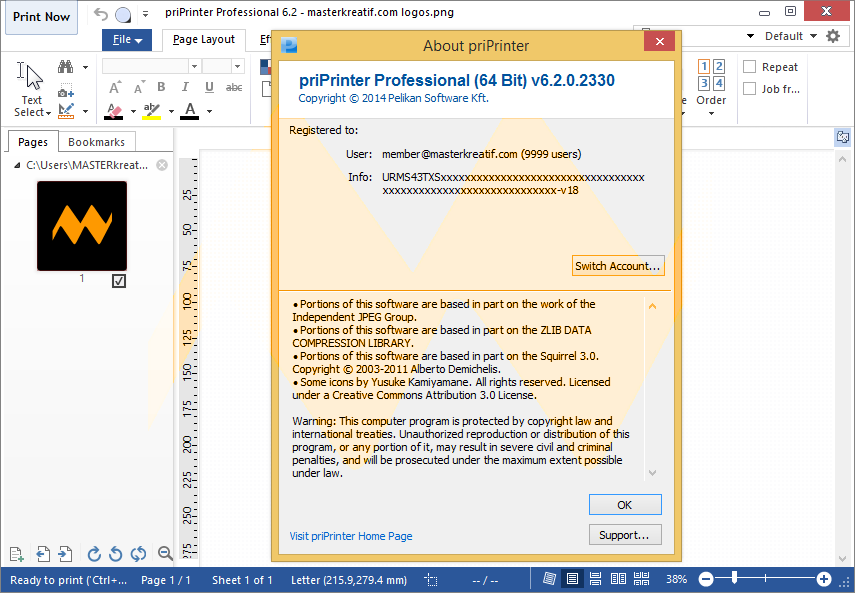
Task: Decrease font size with shrink font icon
Action: pyautogui.click(x=139, y=88)
